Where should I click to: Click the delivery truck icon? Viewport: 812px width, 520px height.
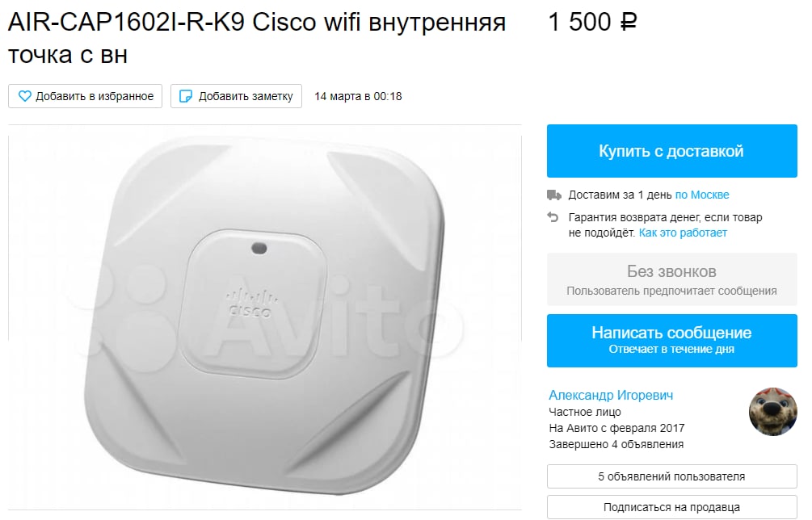554,195
